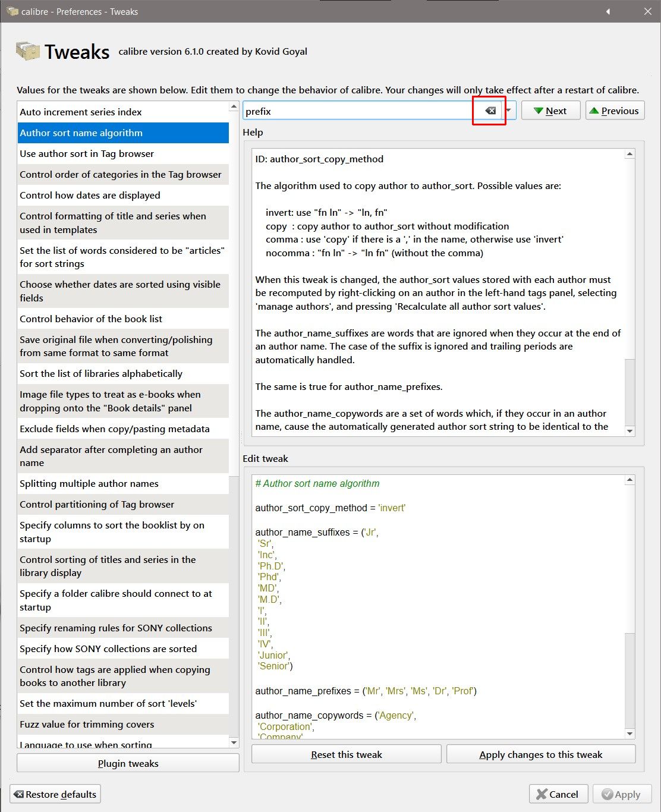Click the Tweaks drawer icon in header
The image size is (661, 812).
click(x=27, y=51)
